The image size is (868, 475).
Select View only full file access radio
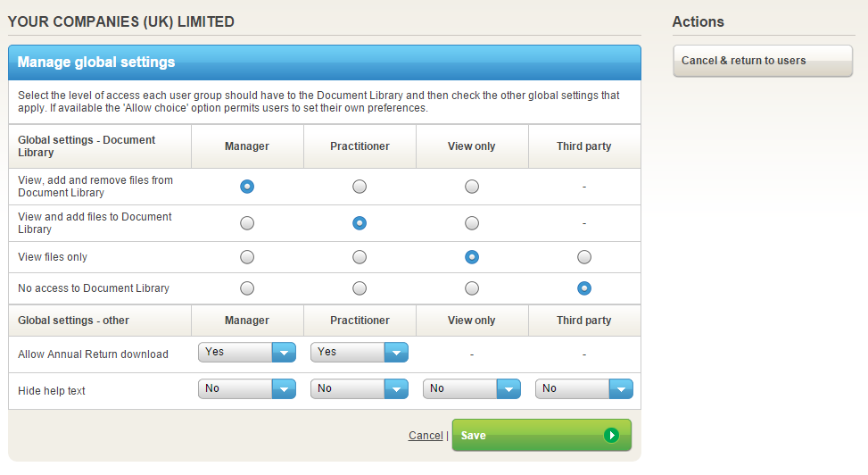click(x=472, y=187)
